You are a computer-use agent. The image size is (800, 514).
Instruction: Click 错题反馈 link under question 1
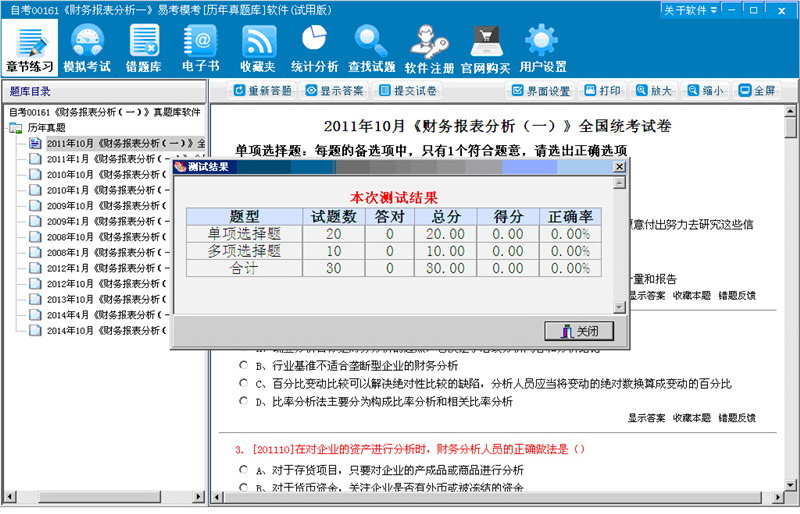(x=737, y=296)
